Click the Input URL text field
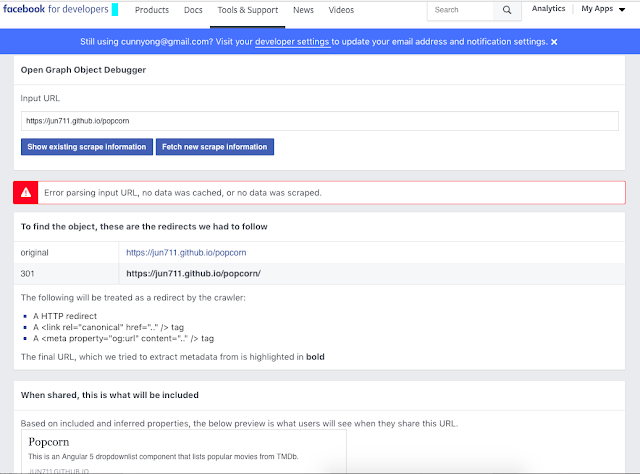 (320, 121)
